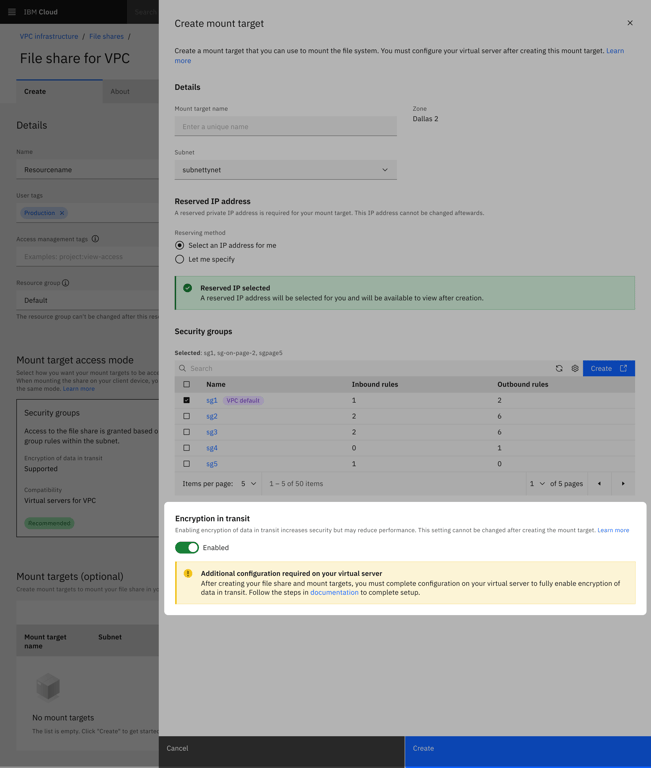Open the documentation link in warning
This screenshot has height=768, width=651.
coord(335,593)
